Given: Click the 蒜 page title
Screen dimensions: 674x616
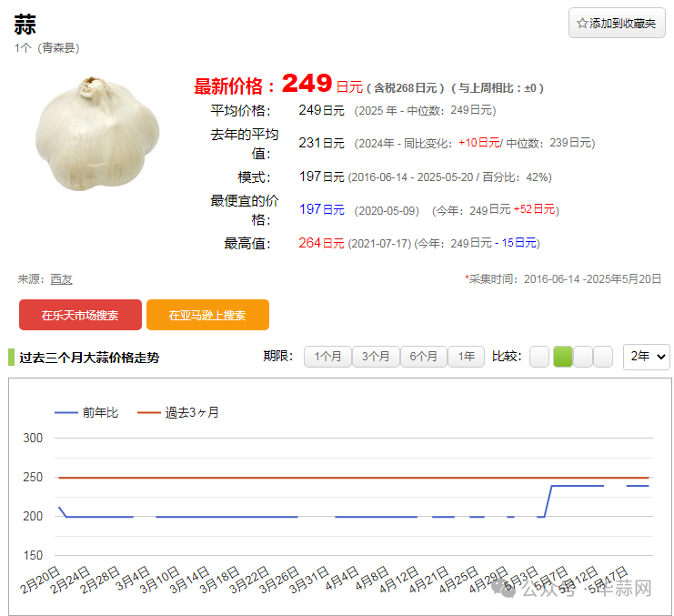Looking at the screenshot, I should coord(25,25).
